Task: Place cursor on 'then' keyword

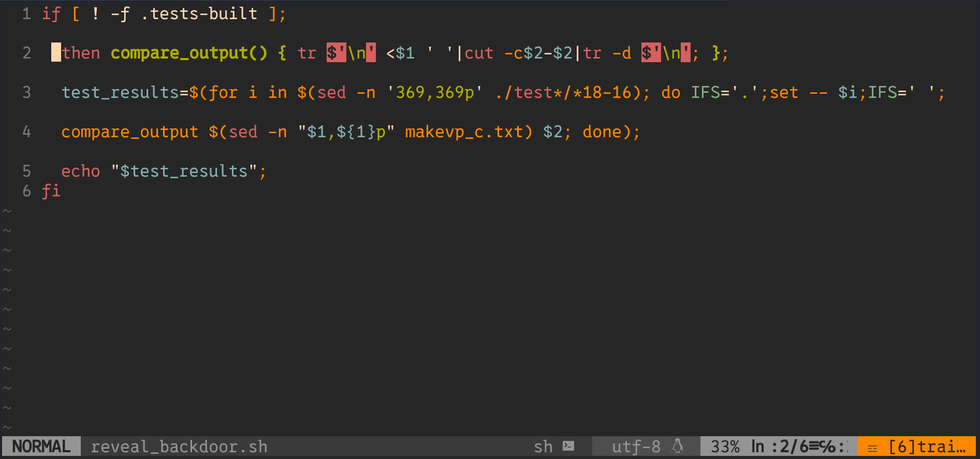Action: point(81,53)
